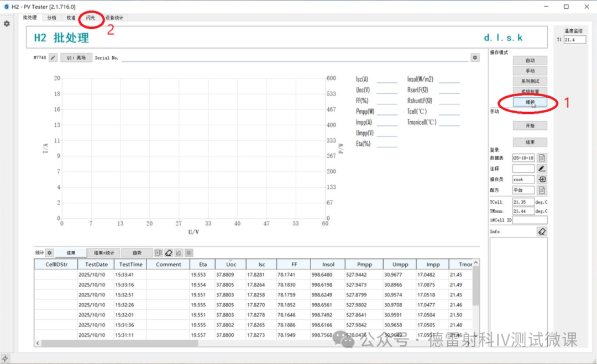Click the pencil edit icon beside #7748
Viewport: 597px width, 364px height.
[53, 57]
